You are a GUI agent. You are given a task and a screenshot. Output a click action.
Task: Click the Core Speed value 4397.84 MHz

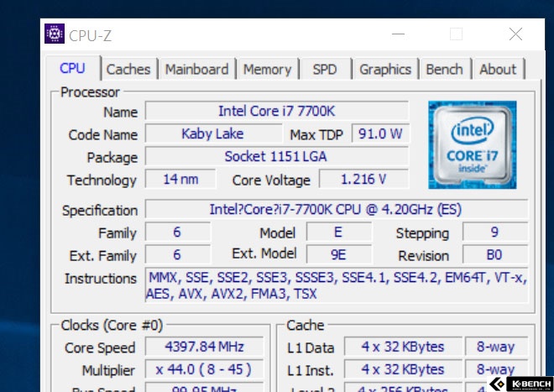(x=204, y=347)
